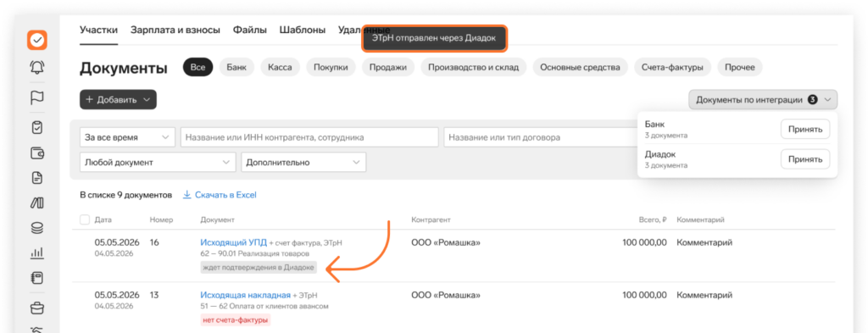Click the stacked coins sidebar icon

coord(37,228)
